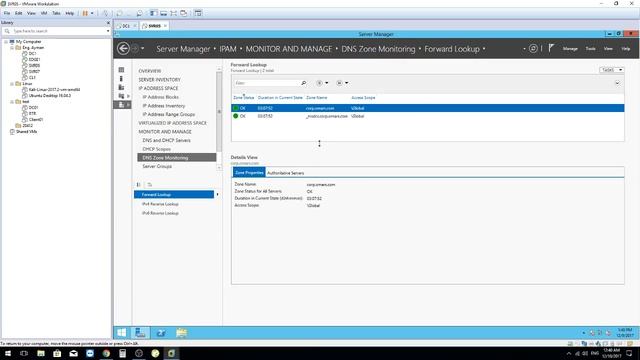
Task: Select Forward Lookup in lower tree
Action: (174, 195)
